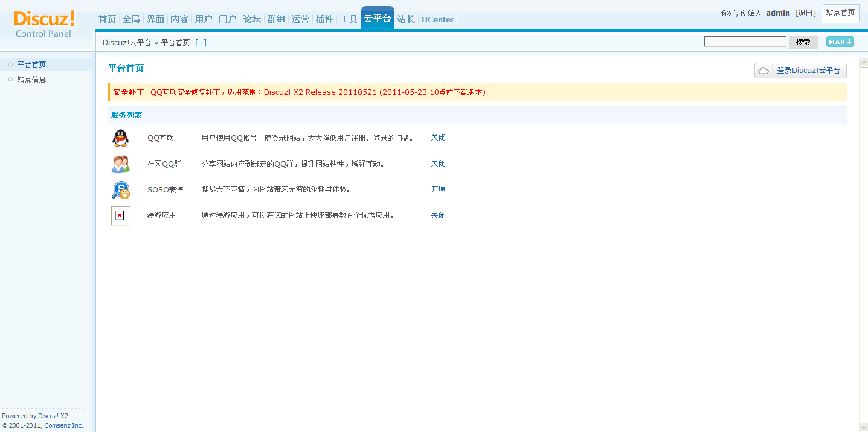The height and width of the screenshot is (432, 868).
Task: Click 开通 link for SOSO表情
Action: (x=438, y=189)
